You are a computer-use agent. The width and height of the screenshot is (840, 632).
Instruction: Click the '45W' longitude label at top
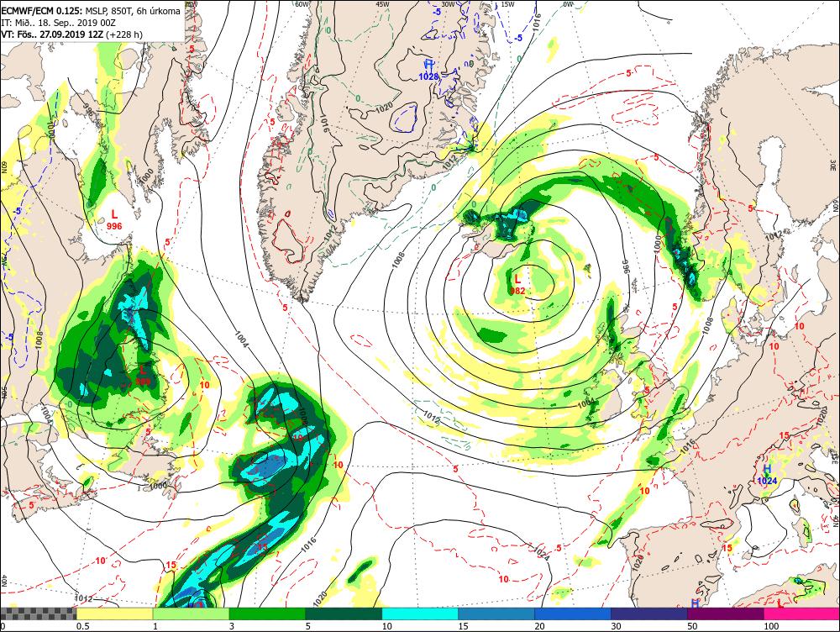(382, 3)
